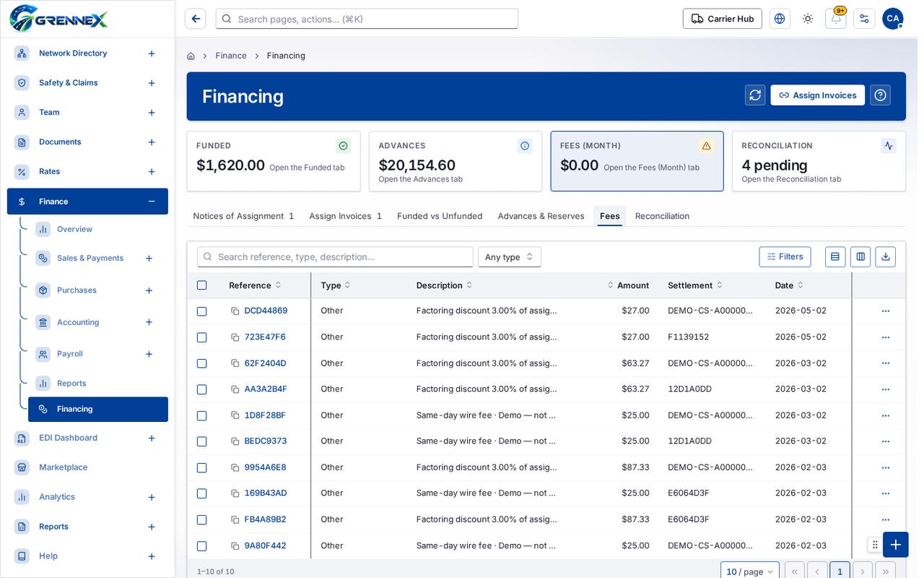Screen dimensions: 924x578
Task: Click the search reference, type, description field
Action: point(335,256)
